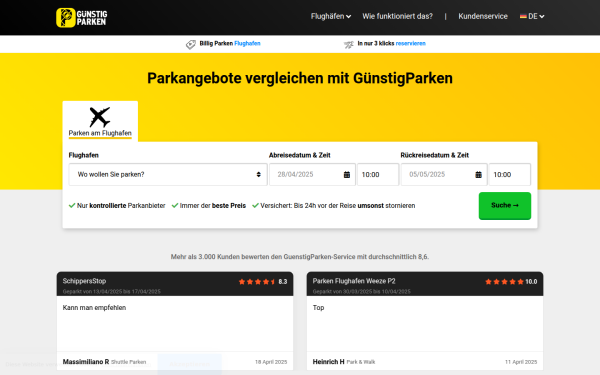
Task: Open the Wo wollen Sie parken dropdown
Action: pos(168,174)
